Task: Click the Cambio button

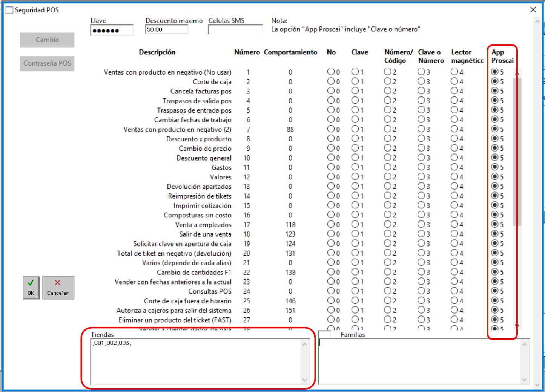Action: point(47,40)
